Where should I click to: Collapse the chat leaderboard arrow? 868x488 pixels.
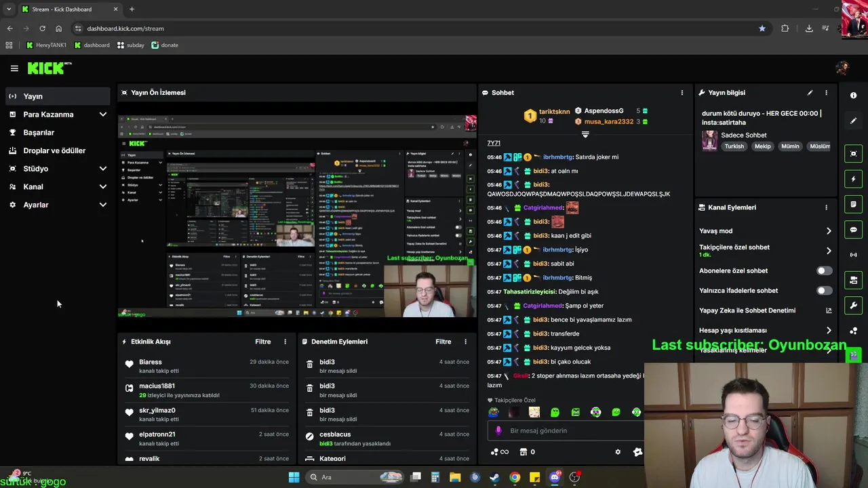point(585,135)
